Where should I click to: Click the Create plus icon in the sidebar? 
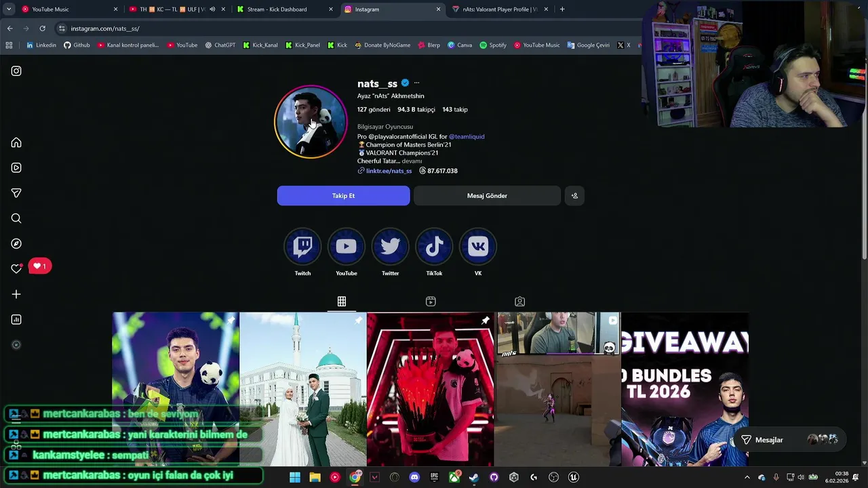tap(16, 294)
